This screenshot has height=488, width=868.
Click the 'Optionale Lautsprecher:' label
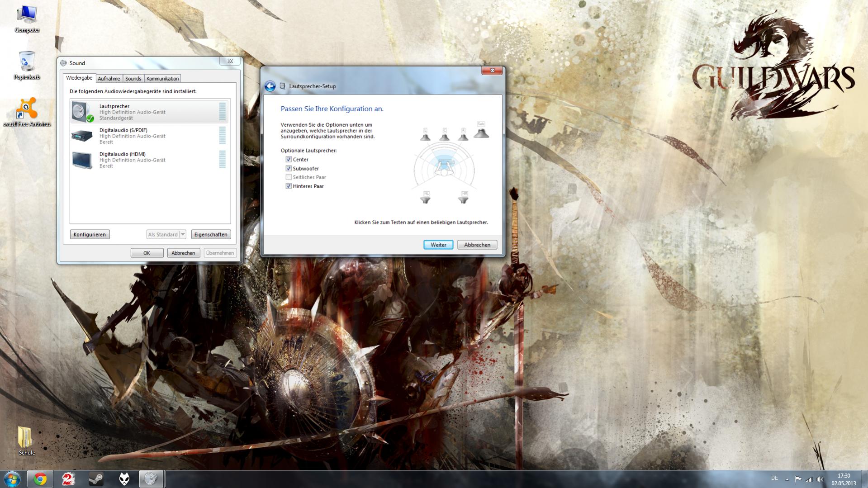(x=308, y=151)
